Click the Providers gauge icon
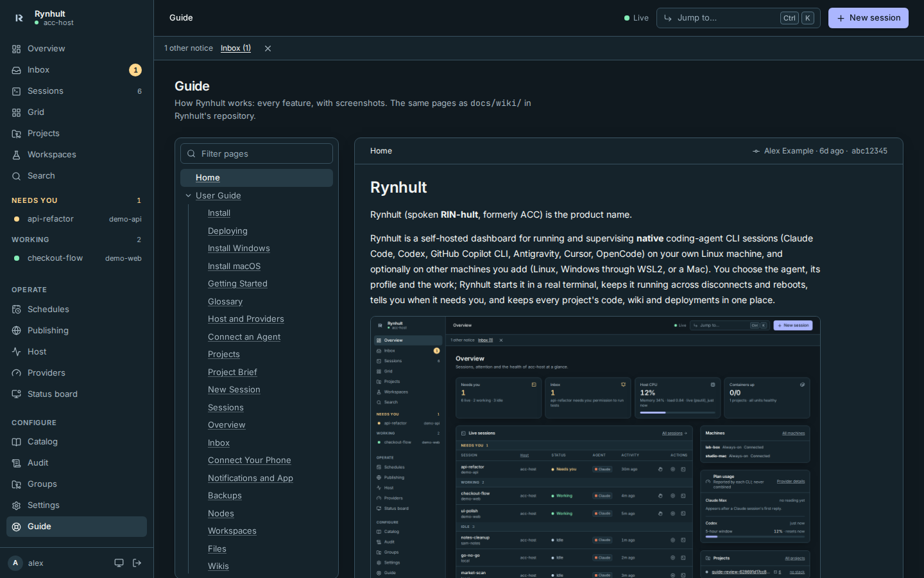924x578 pixels. coord(16,373)
